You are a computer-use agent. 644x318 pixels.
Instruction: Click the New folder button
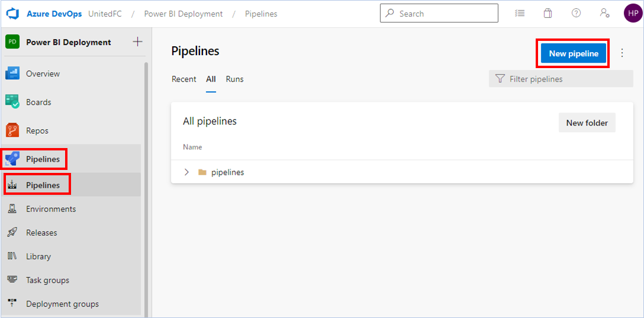[587, 123]
